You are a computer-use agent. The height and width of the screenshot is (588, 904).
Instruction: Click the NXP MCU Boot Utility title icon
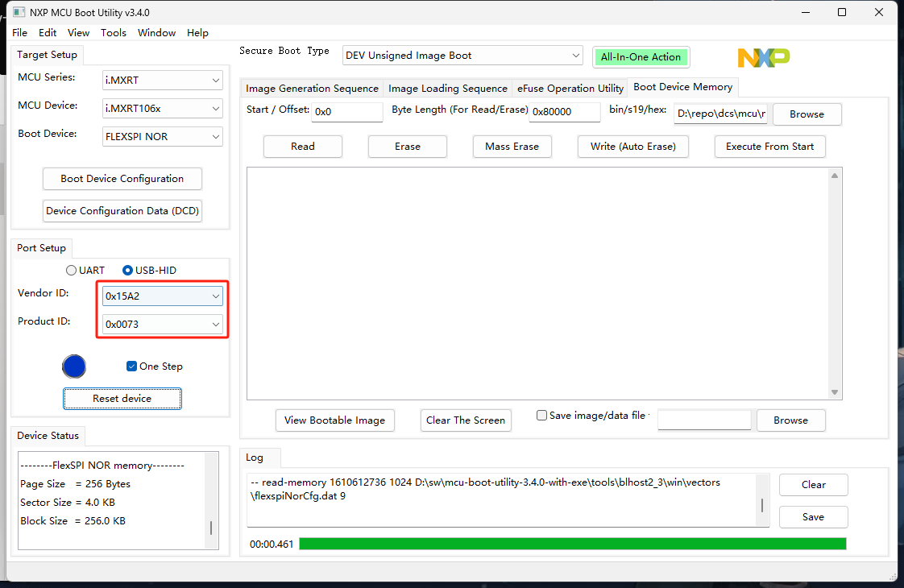tap(19, 12)
